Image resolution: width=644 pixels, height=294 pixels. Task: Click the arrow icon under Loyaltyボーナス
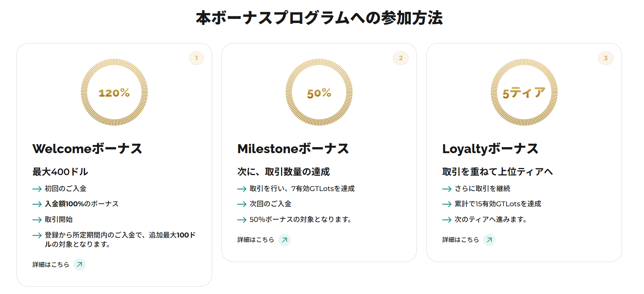click(x=489, y=240)
